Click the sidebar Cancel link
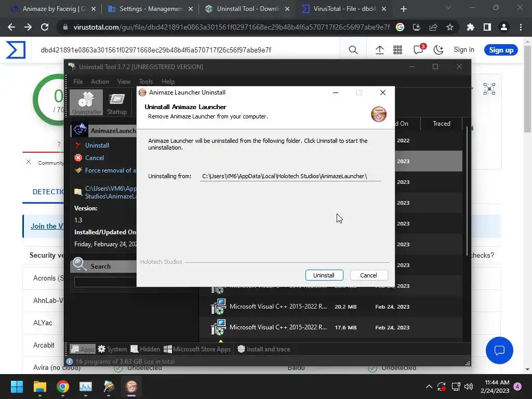532x399 pixels. click(x=95, y=158)
